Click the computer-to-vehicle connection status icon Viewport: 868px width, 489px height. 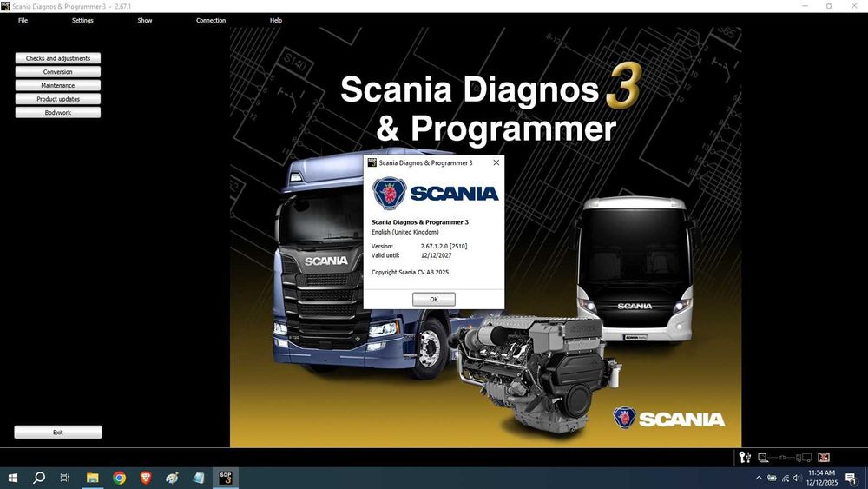pos(785,458)
